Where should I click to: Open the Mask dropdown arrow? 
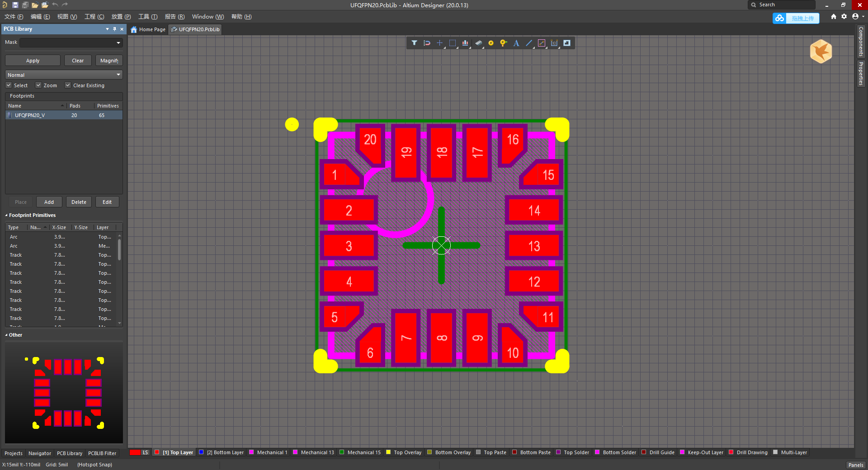click(118, 43)
